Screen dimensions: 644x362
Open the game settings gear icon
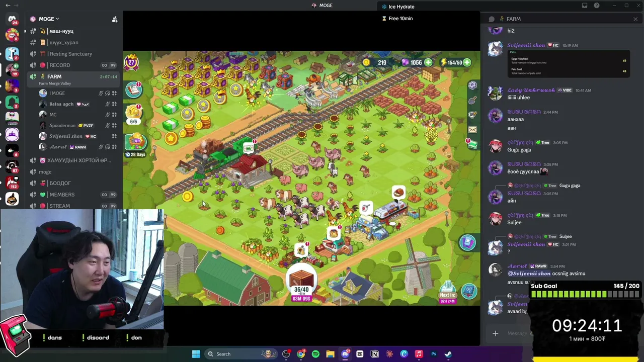(472, 85)
